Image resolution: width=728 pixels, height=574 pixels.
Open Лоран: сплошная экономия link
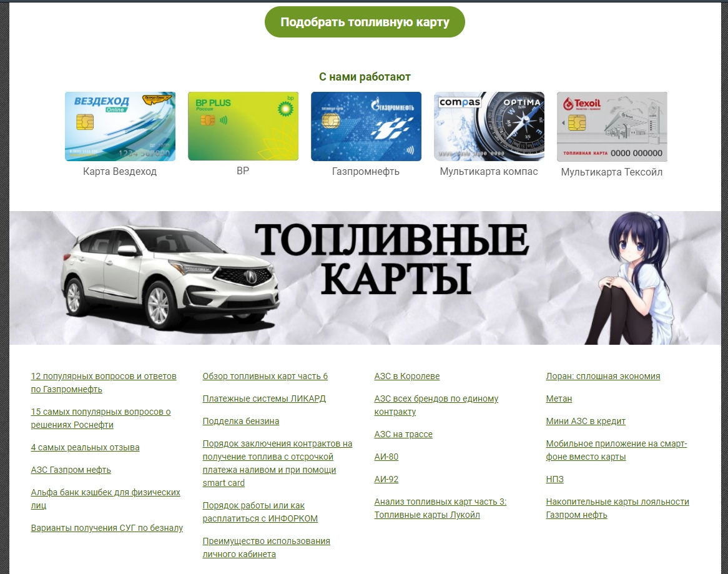coord(603,376)
